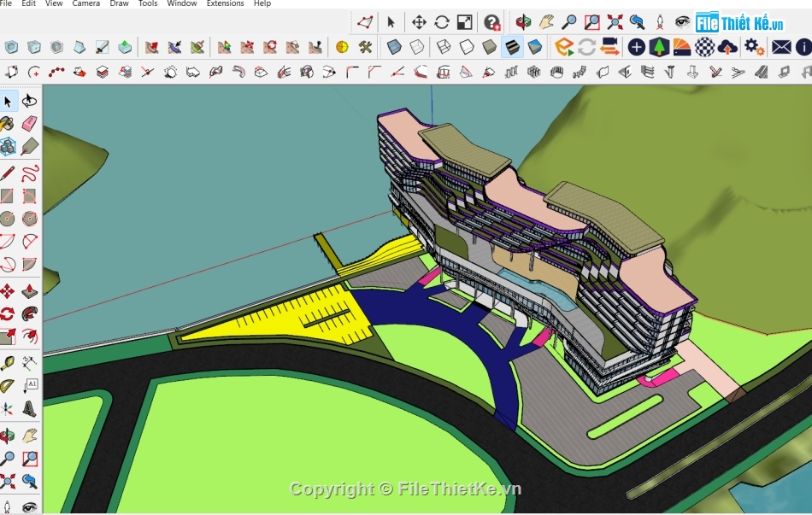Switch to Shaded face style

[x=489, y=47]
